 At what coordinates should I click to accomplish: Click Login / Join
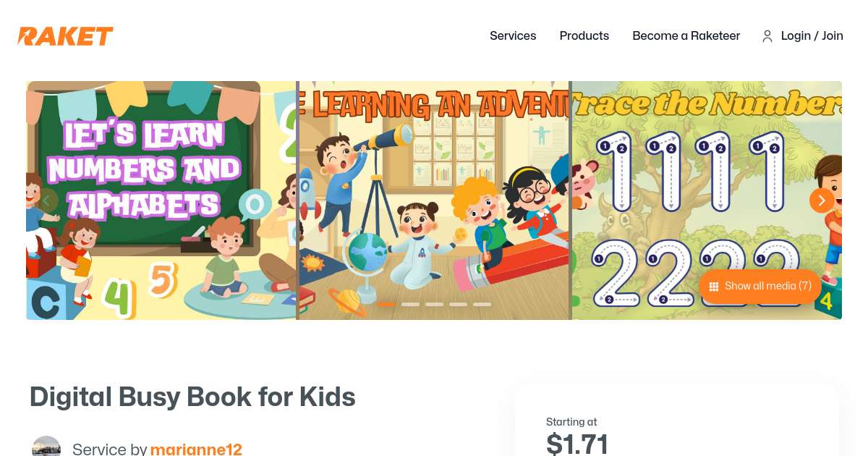(812, 36)
